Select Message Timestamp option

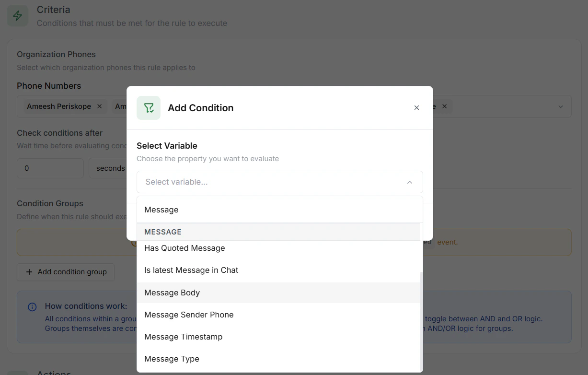tap(278, 337)
